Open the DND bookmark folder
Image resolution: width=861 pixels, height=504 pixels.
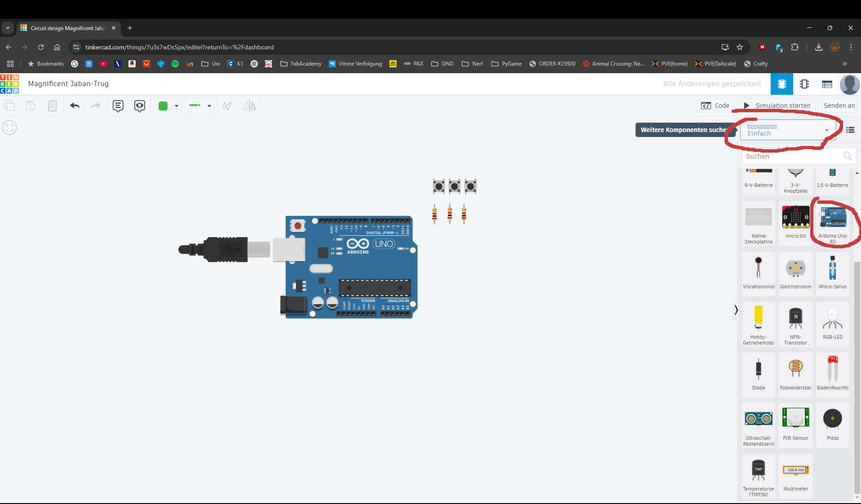click(x=442, y=64)
